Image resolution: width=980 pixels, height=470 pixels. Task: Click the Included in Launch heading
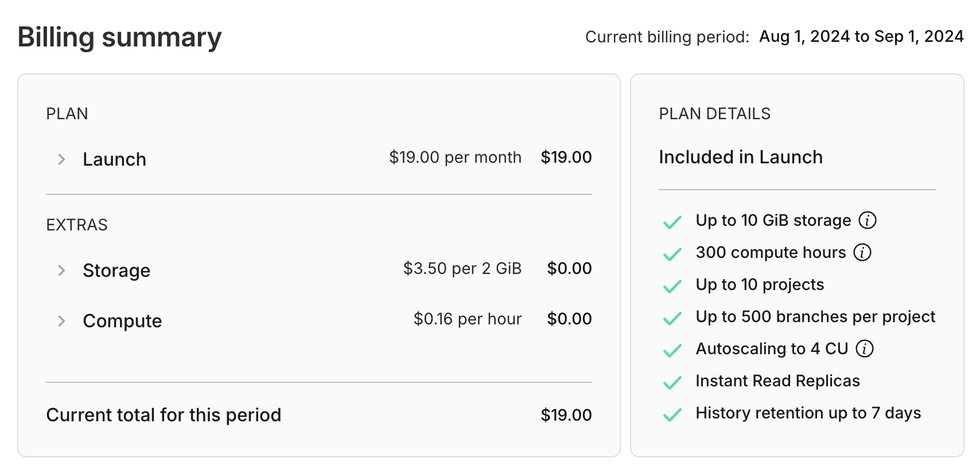click(x=740, y=157)
